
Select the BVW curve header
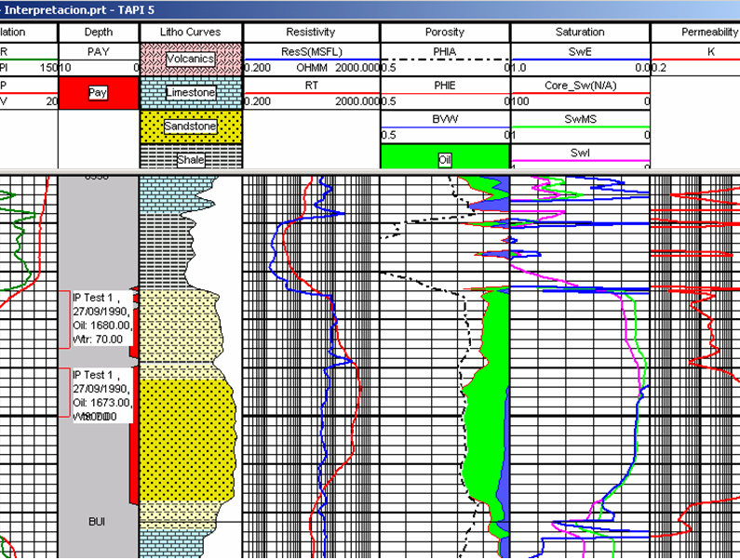pyautogui.click(x=445, y=119)
